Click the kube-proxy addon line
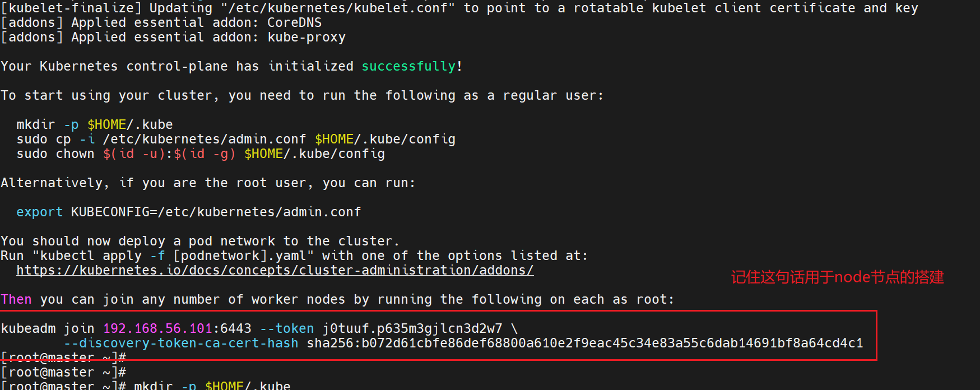The height and width of the screenshot is (390, 980). (173, 37)
